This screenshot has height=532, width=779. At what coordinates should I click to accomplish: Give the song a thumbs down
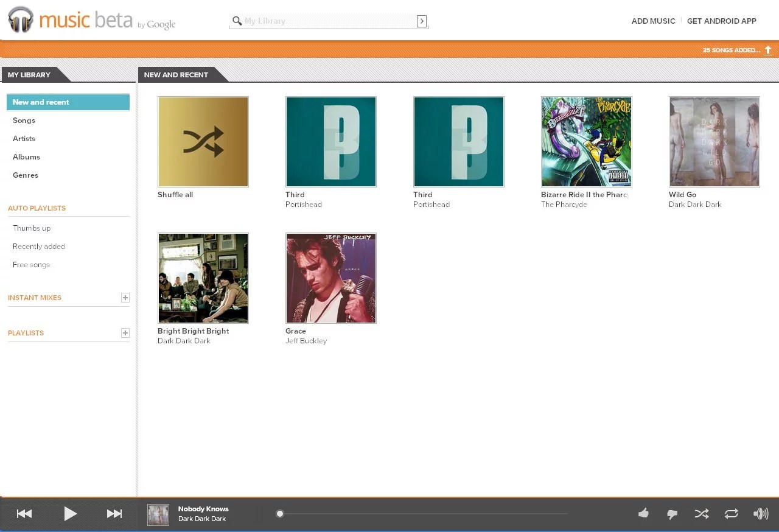672,514
